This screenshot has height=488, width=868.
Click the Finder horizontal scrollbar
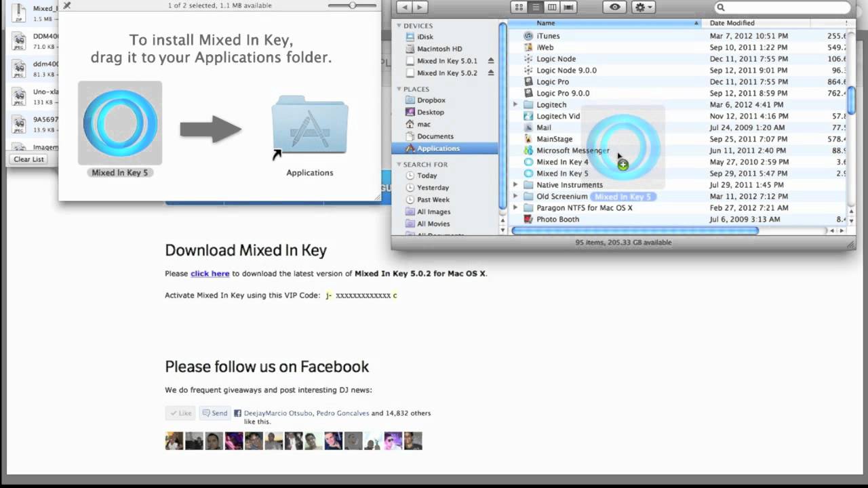coord(635,230)
